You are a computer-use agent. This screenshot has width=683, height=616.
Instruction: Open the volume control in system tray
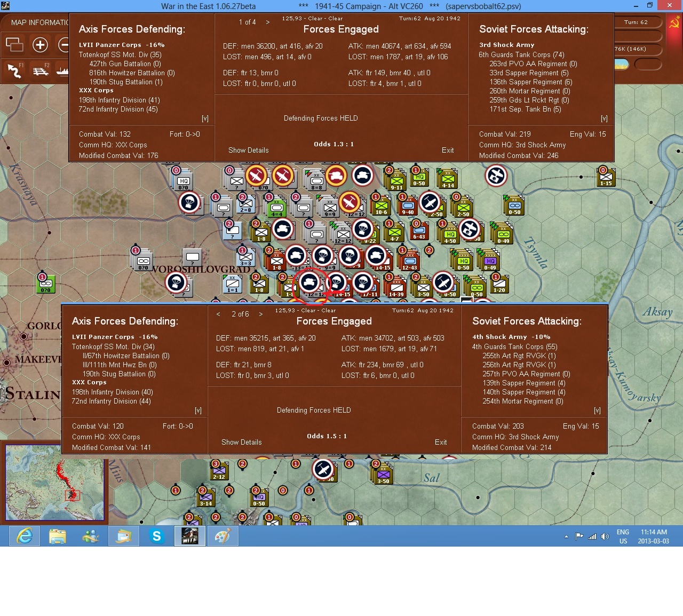pos(605,536)
